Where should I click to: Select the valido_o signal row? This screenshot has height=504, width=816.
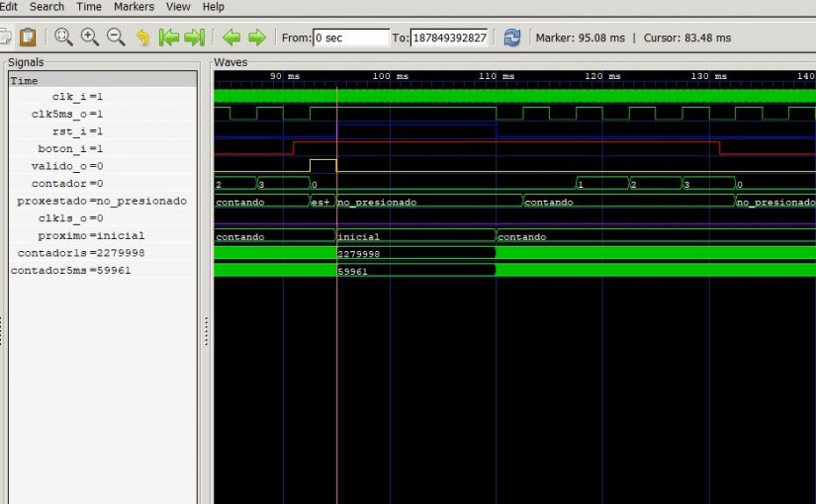pos(103,166)
